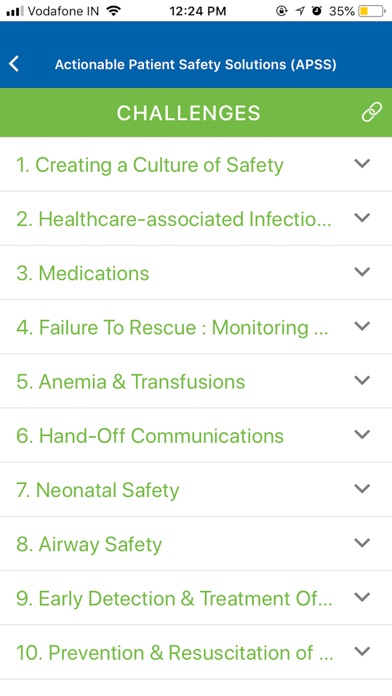Select Failure To Rescue : Monitoring item

[x=196, y=327]
